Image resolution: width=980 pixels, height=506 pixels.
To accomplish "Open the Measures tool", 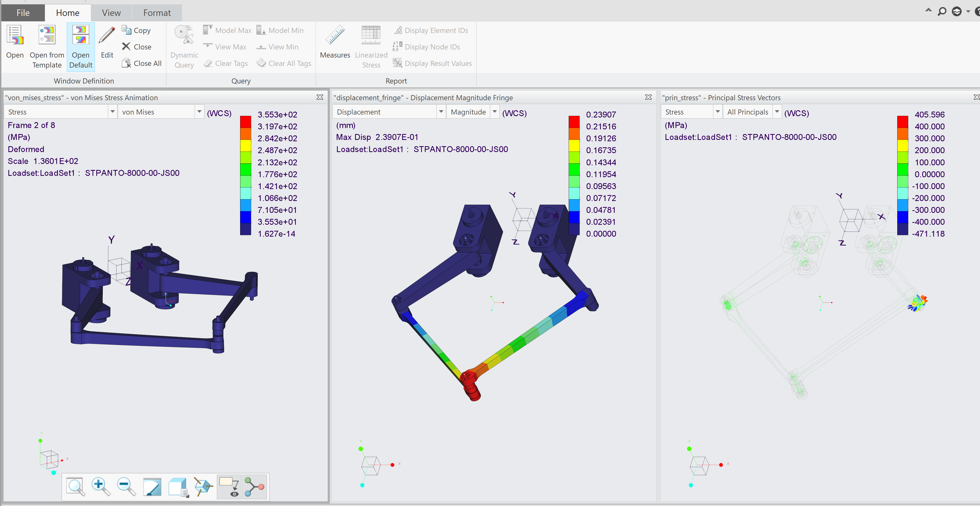I will point(335,42).
